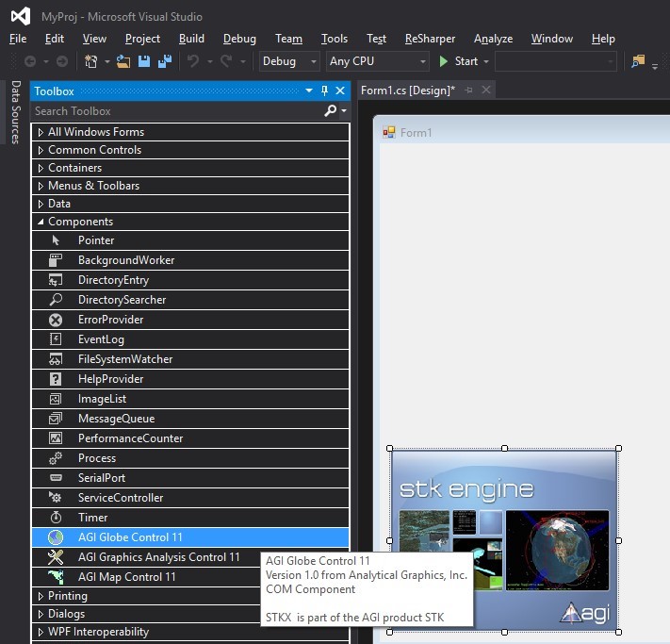The width and height of the screenshot is (670, 644).
Task: Open the Build menu
Action: point(191,39)
